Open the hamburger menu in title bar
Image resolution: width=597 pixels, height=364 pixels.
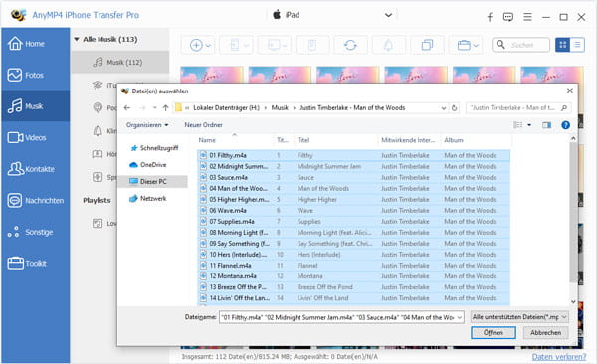tap(527, 17)
